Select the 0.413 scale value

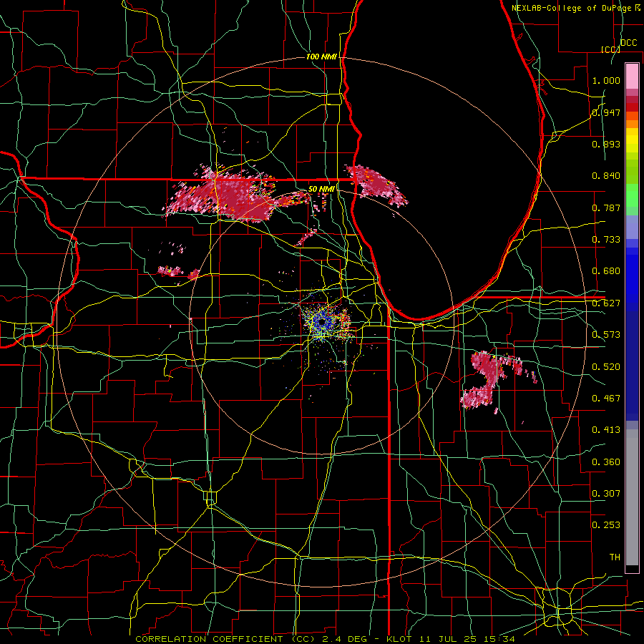(x=606, y=430)
